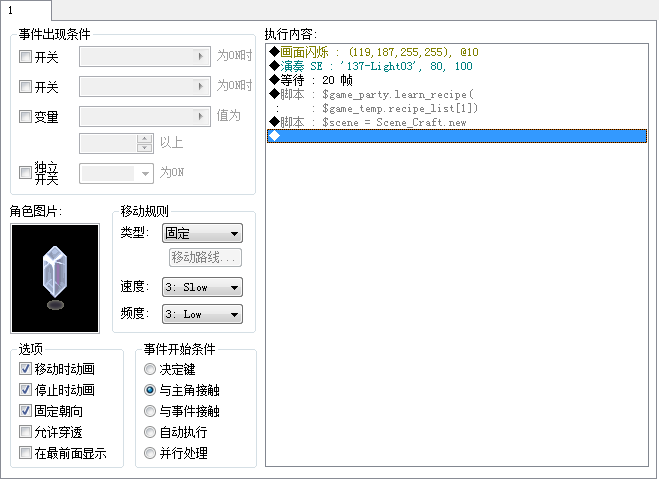Viewport: 659px width, 480px height.
Task: Open the variable selector field
Action: 145,116
